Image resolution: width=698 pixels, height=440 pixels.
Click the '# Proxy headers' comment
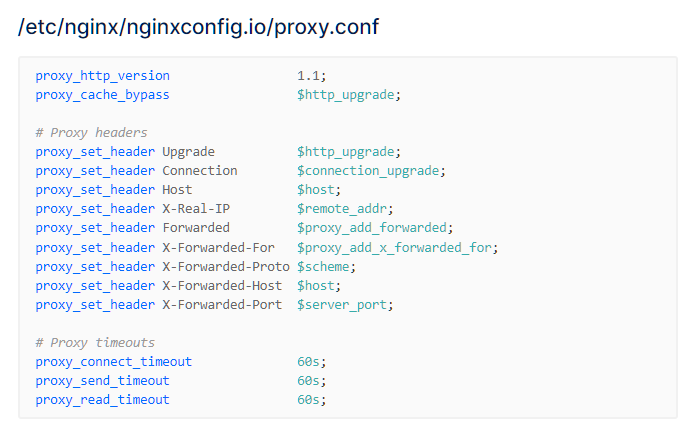(91, 133)
